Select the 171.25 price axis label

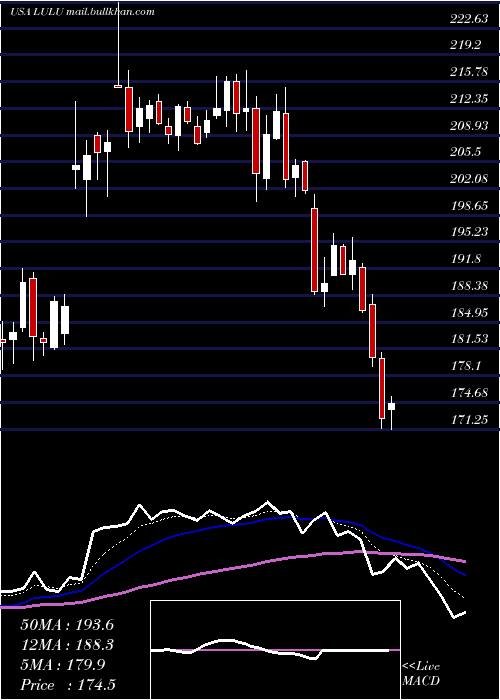pyautogui.click(x=469, y=420)
